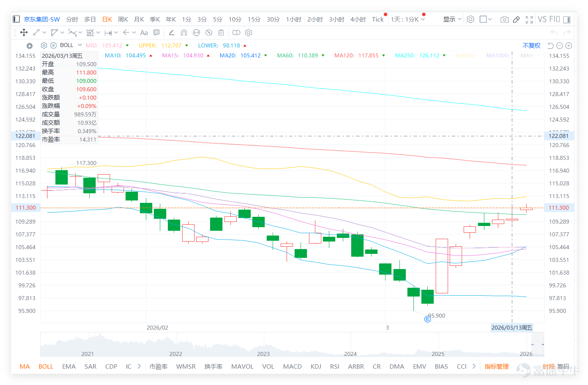This screenshot has width=588, height=385.
Task: Open the BOLL indicator dropdown arrow
Action: pyautogui.click(x=80, y=45)
